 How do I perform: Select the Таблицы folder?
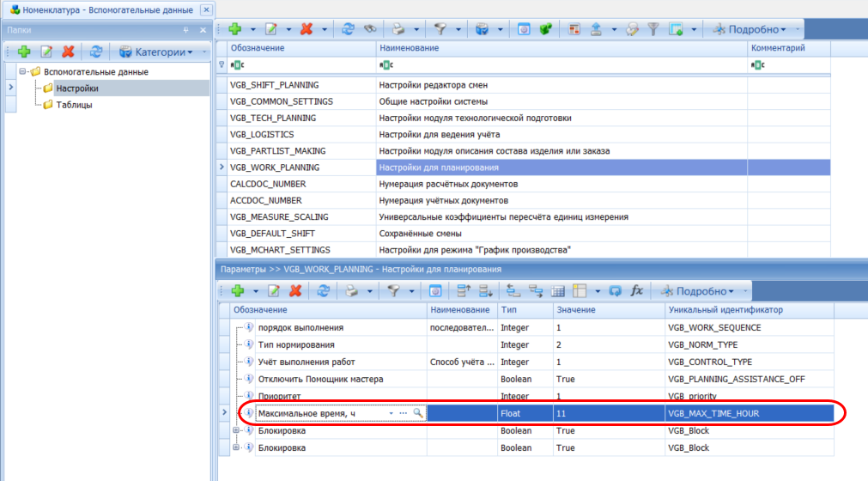(74, 105)
